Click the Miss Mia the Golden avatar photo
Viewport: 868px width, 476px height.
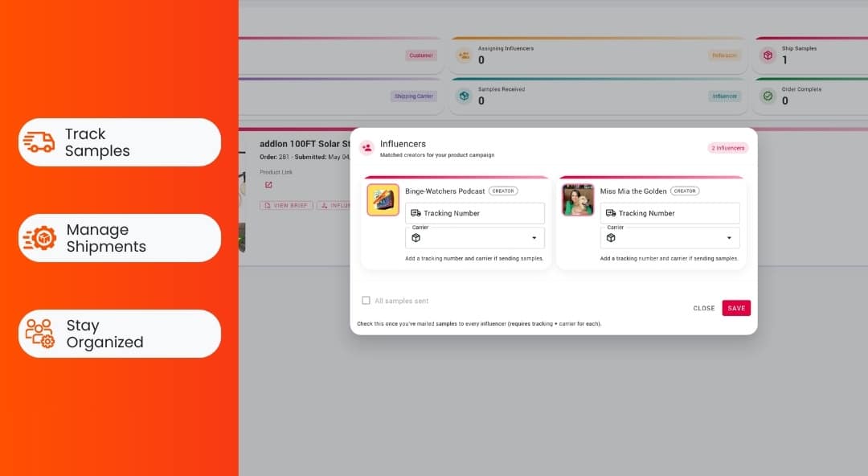(x=578, y=199)
